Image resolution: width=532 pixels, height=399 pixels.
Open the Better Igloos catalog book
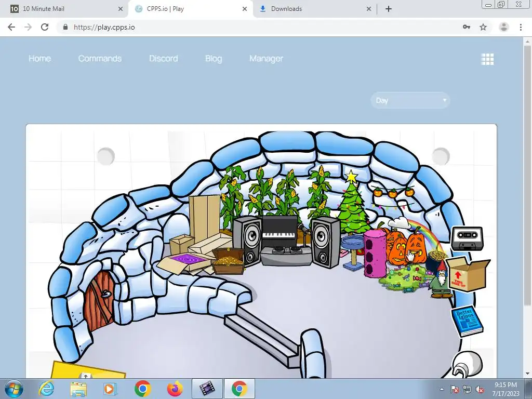tap(467, 321)
